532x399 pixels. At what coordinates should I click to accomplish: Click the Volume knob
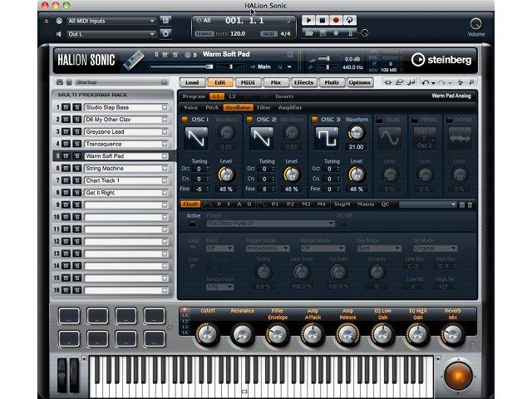(475, 24)
